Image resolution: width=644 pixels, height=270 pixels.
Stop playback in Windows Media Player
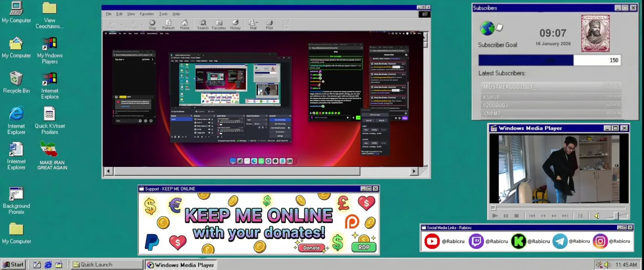click(x=517, y=216)
